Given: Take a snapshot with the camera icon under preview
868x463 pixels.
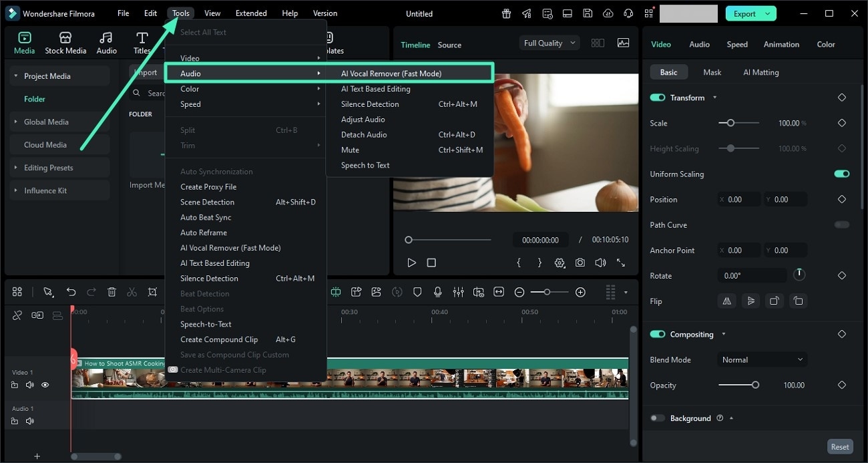Looking at the screenshot, I should (580, 263).
